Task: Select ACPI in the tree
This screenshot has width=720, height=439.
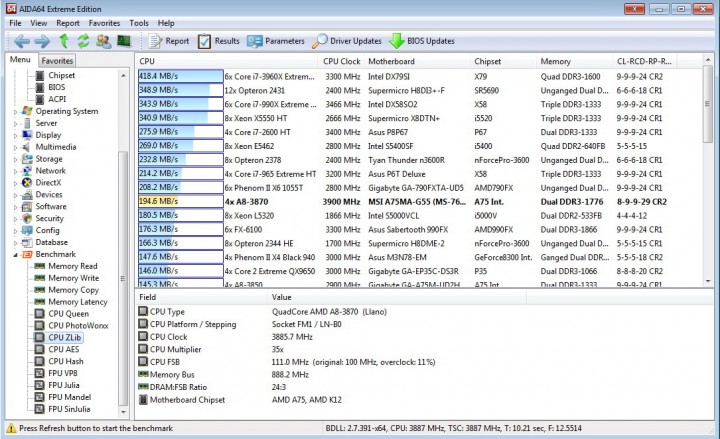Action: (57, 99)
